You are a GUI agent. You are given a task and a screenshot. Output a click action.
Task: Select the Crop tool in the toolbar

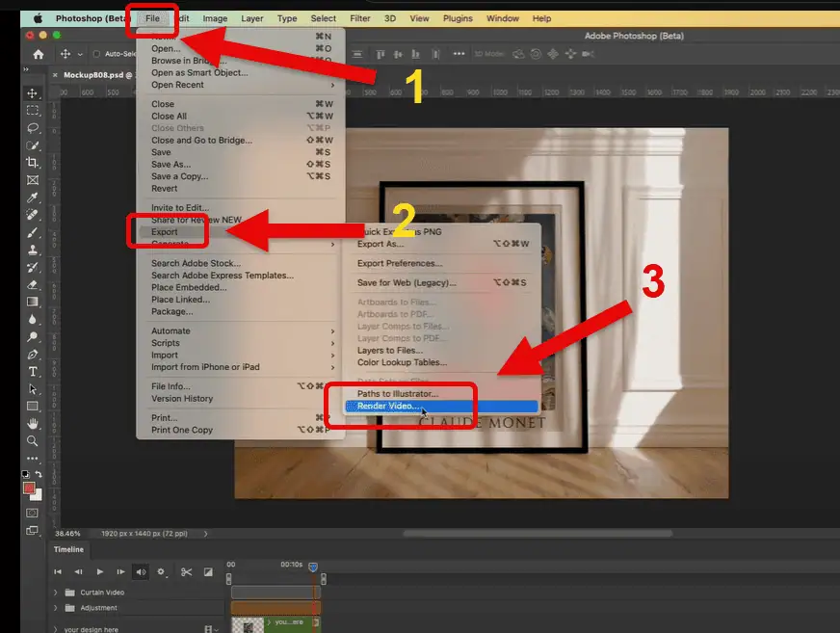[33, 163]
